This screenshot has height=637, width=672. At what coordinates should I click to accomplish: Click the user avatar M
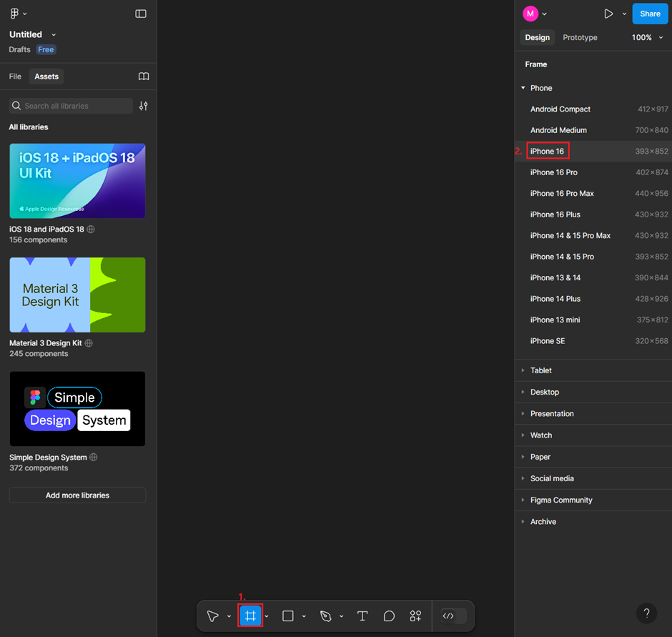[530, 14]
